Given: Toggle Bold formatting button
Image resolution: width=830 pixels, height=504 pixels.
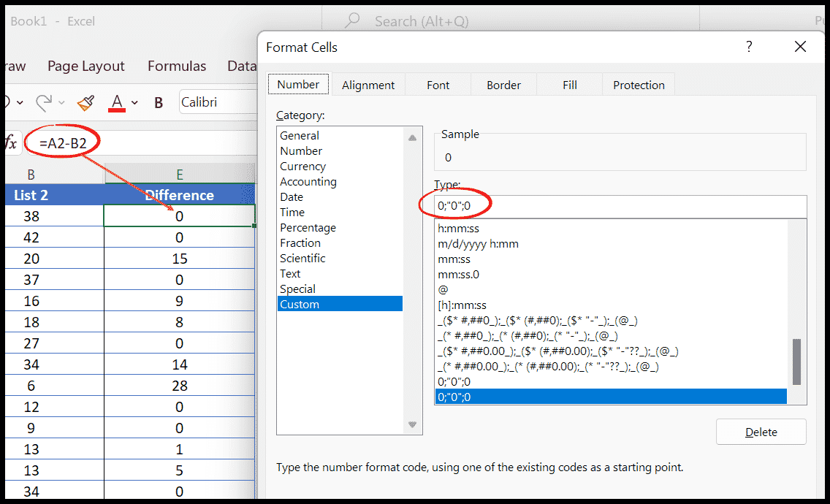Looking at the screenshot, I should pos(159,103).
